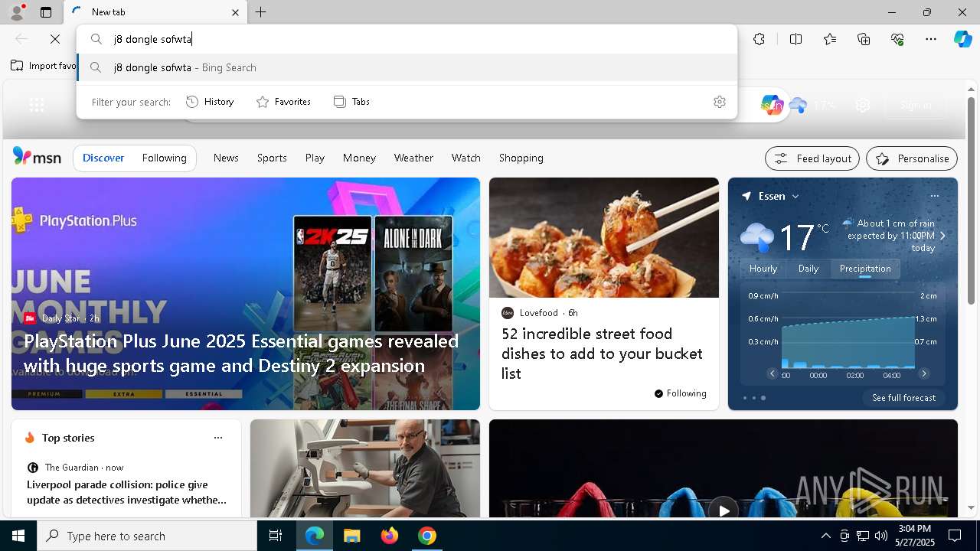Close the New tab tab

[x=235, y=12]
